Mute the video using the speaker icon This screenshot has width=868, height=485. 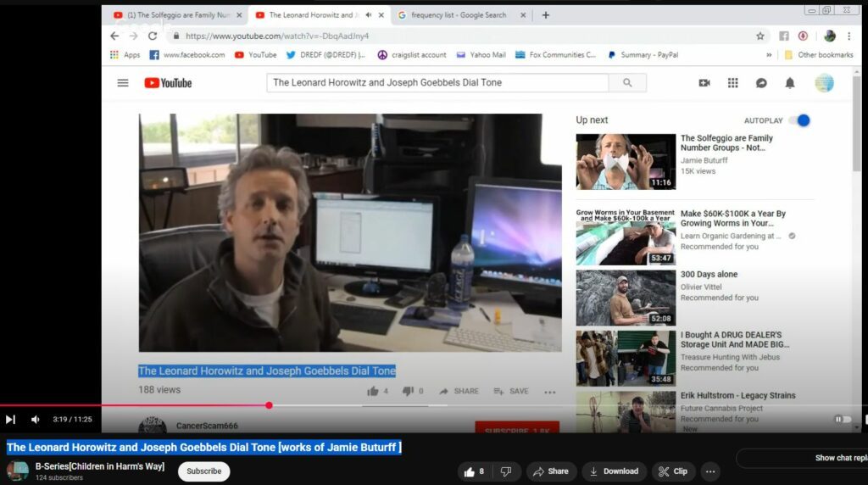pyautogui.click(x=36, y=419)
